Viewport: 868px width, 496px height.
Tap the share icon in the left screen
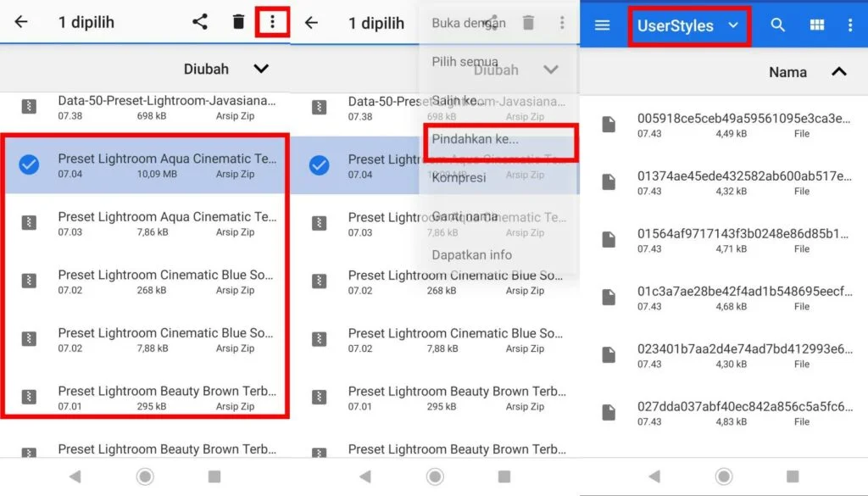click(x=200, y=22)
